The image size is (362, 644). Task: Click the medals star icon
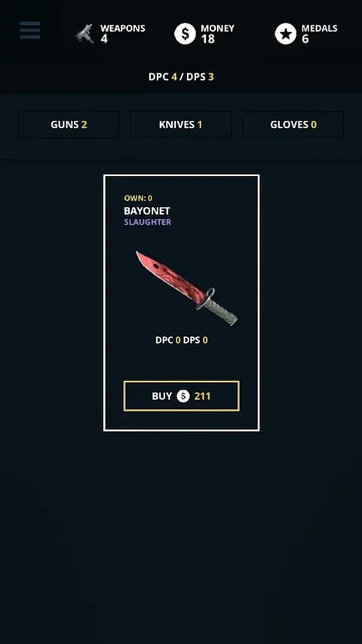(286, 34)
